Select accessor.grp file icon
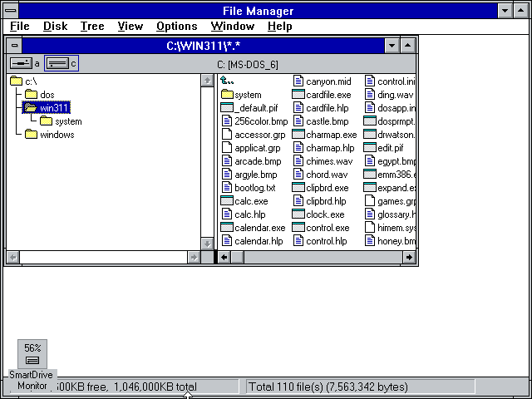Image resolution: width=532 pixels, height=399 pixels. [x=227, y=135]
